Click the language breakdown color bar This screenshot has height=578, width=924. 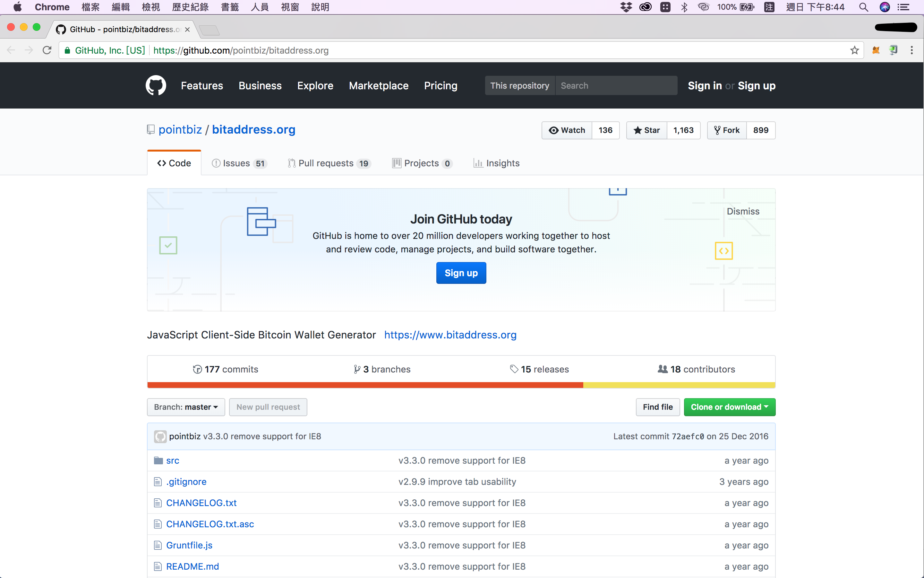tap(461, 385)
